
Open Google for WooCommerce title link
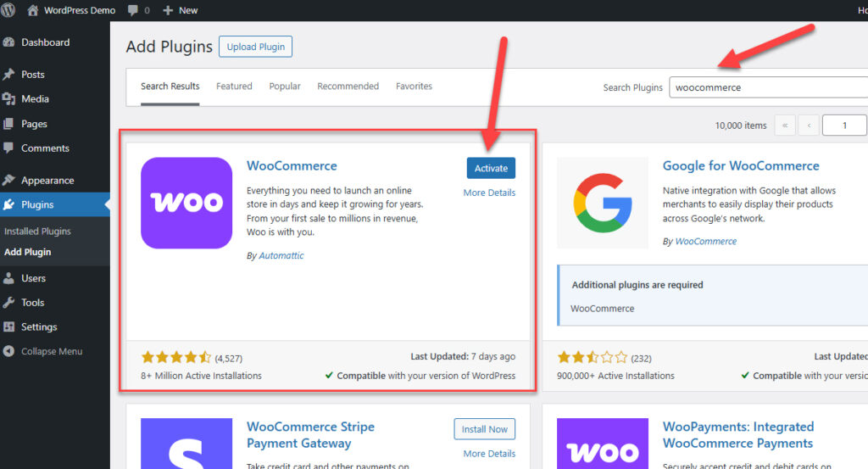pyautogui.click(x=741, y=165)
